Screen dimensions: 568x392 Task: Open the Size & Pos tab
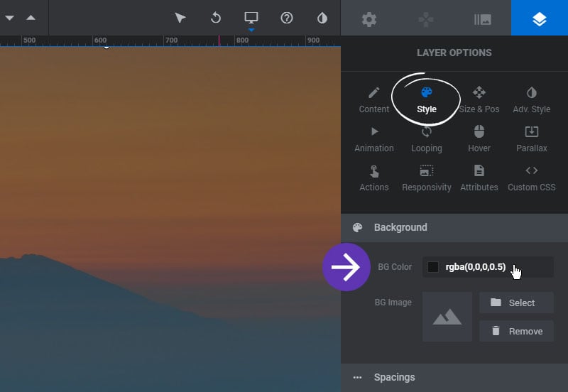pos(479,100)
